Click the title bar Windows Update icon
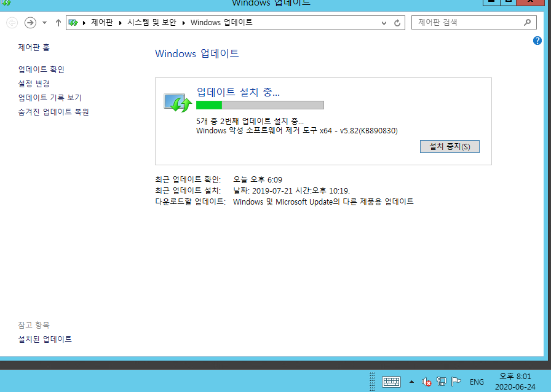The height and width of the screenshot is (392, 551). pos(6,3)
